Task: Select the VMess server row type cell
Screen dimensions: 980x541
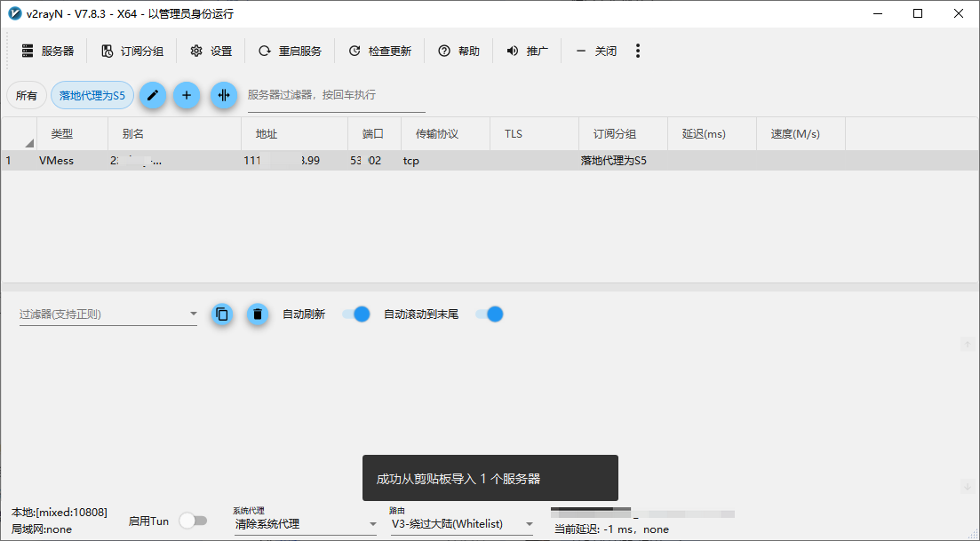Action: (56, 161)
